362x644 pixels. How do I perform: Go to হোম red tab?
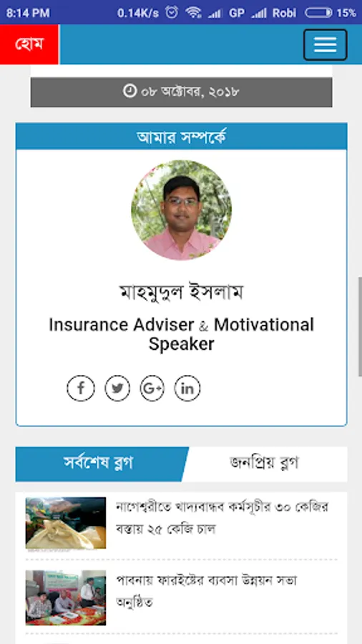(29, 44)
